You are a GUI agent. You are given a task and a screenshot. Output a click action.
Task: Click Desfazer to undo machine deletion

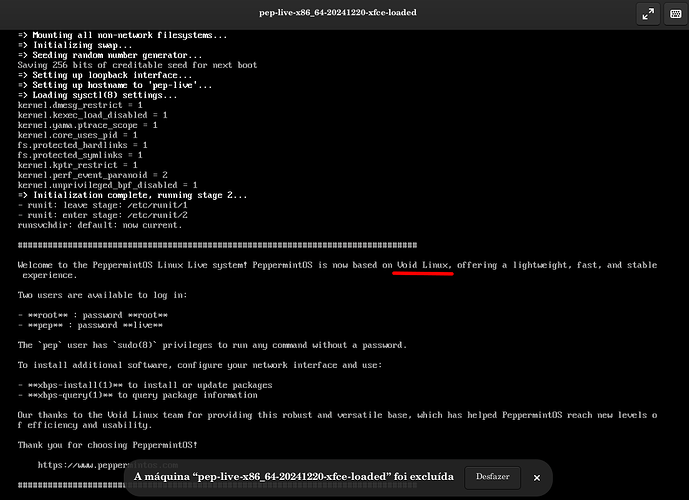[492, 477]
